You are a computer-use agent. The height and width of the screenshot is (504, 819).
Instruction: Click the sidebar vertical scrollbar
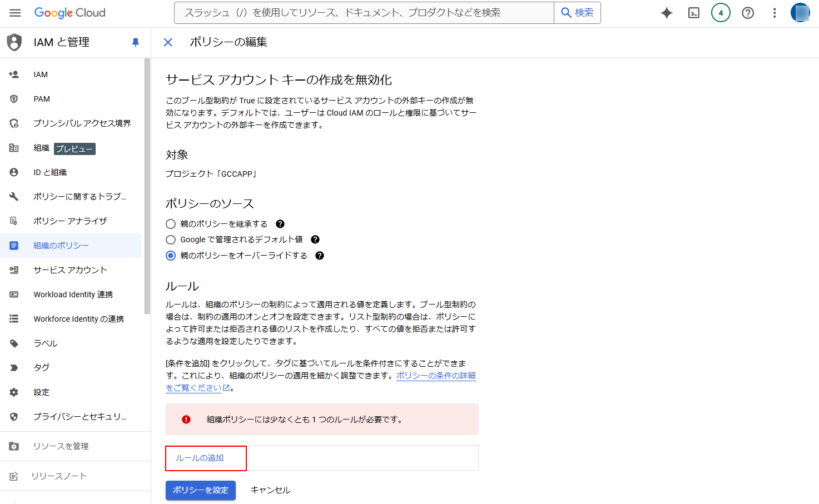(x=147, y=186)
